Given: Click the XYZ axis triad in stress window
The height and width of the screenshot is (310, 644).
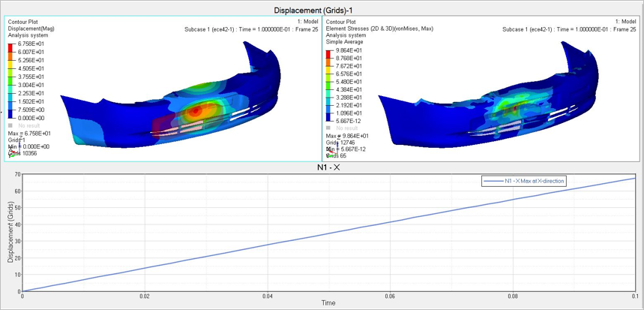Looking at the screenshot, I should coord(330,153).
